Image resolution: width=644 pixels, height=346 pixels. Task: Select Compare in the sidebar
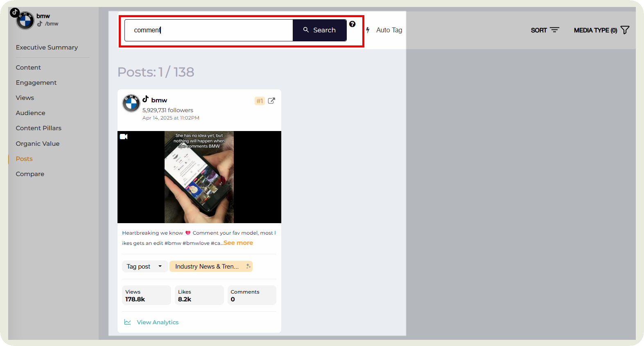[x=30, y=174]
